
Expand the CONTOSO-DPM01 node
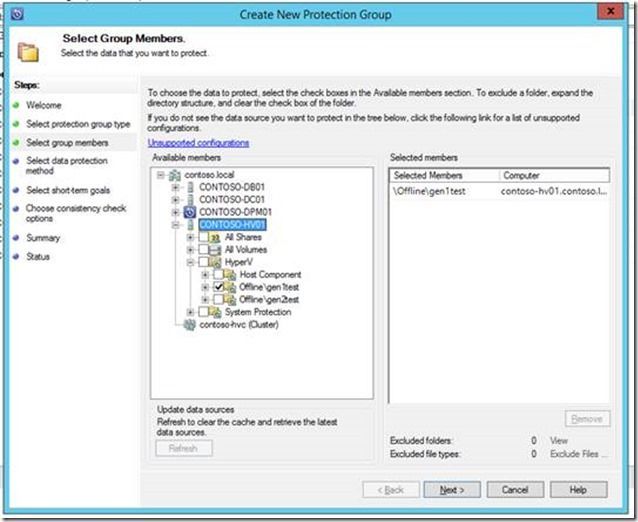point(175,212)
